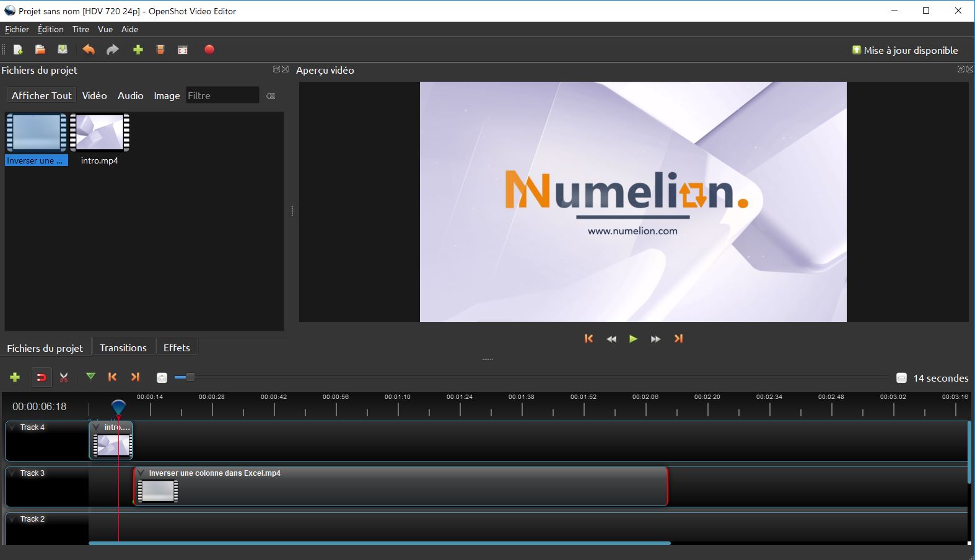Open the Vue menu

105,29
